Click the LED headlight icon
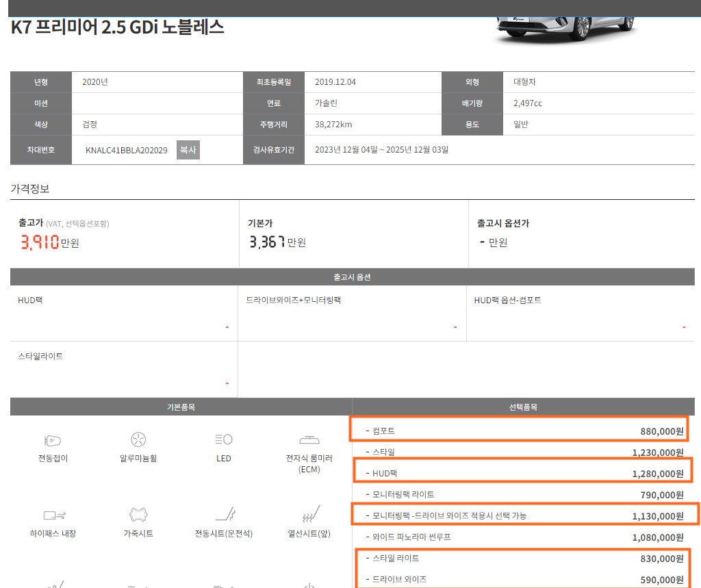Screen dimensions: 701x588 pos(224,439)
